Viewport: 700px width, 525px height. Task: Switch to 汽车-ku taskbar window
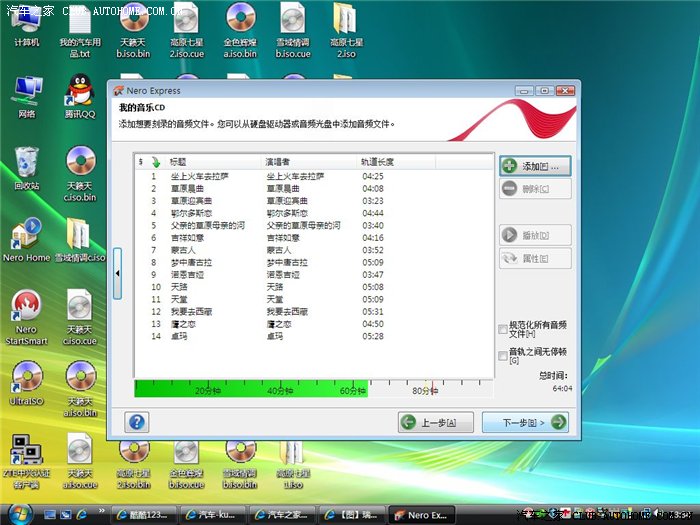pos(212,515)
